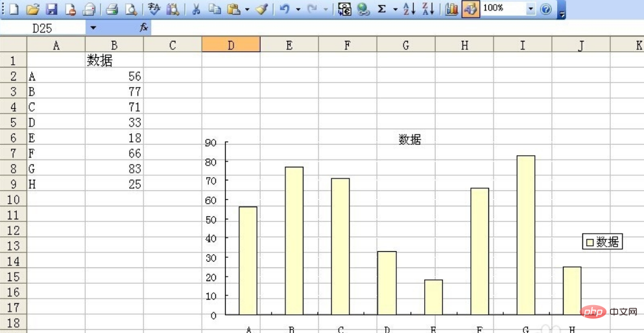Image resolution: width=644 pixels, height=333 pixels.
Task: Click the Select All corner box
Action: point(14,45)
